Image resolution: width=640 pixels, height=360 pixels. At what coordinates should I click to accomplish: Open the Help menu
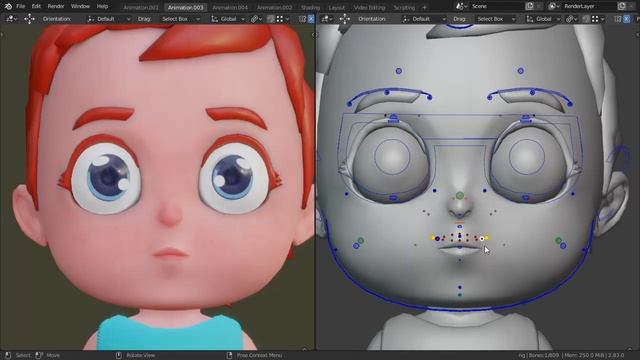click(102, 6)
